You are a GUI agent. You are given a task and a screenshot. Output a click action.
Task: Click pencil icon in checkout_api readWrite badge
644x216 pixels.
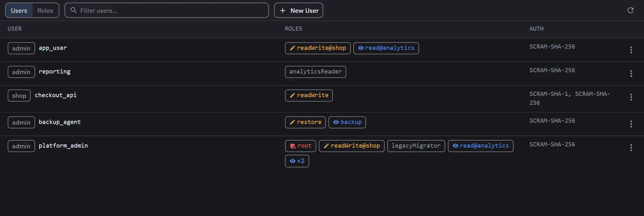point(292,95)
